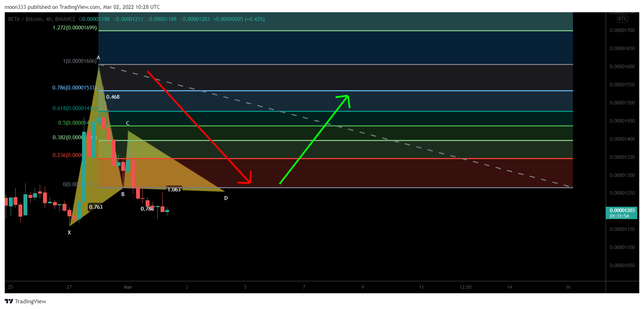Click the point A pattern label

click(x=98, y=58)
